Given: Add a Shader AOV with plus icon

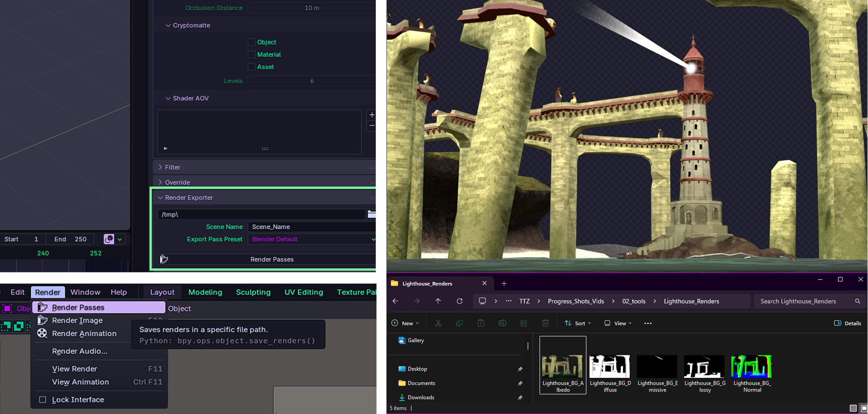Looking at the screenshot, I should click(x=372, y=115).
